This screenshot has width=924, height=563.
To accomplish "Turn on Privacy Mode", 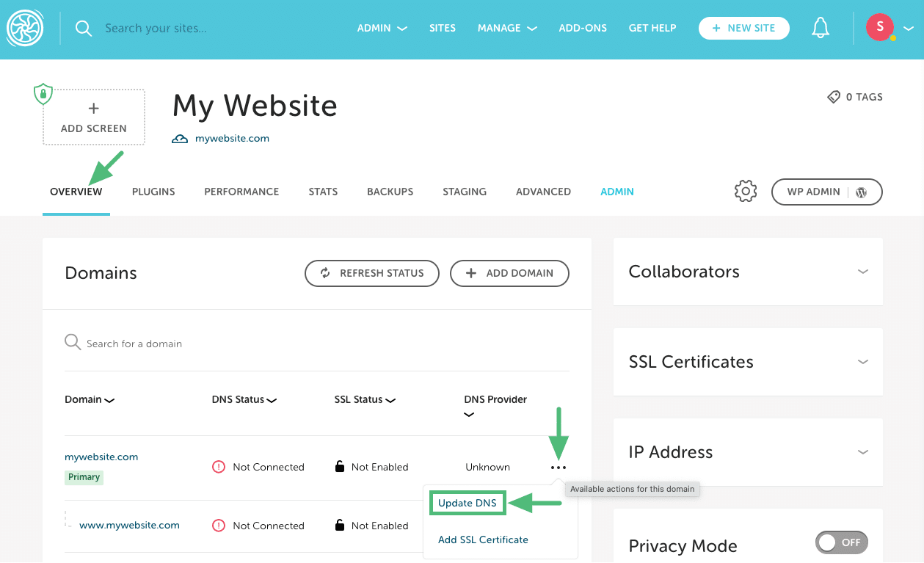I will (841, 542).
